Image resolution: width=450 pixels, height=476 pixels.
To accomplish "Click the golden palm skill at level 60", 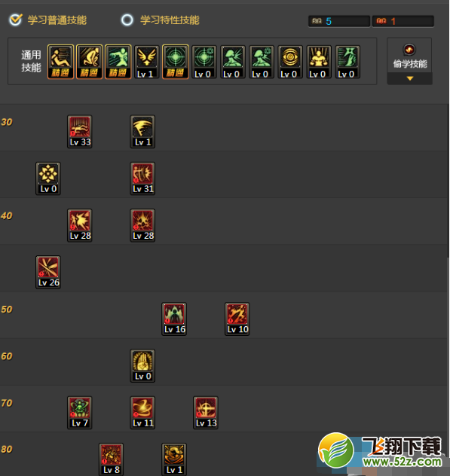I will click(142, 366).
